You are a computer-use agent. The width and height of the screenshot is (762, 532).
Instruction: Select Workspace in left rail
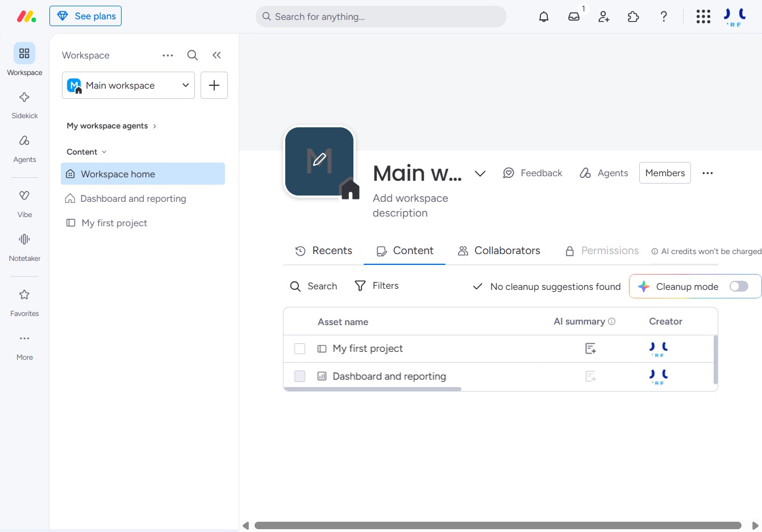(x=24, y=60)
